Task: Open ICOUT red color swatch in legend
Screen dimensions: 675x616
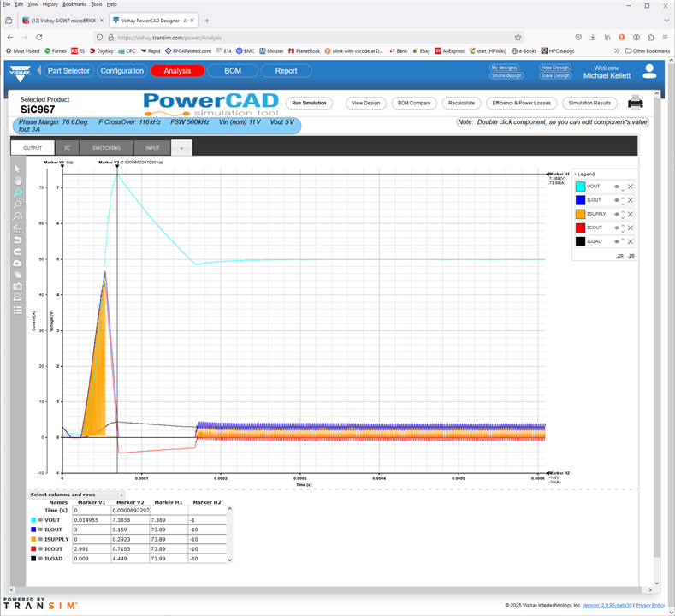Action: [580, 228]
